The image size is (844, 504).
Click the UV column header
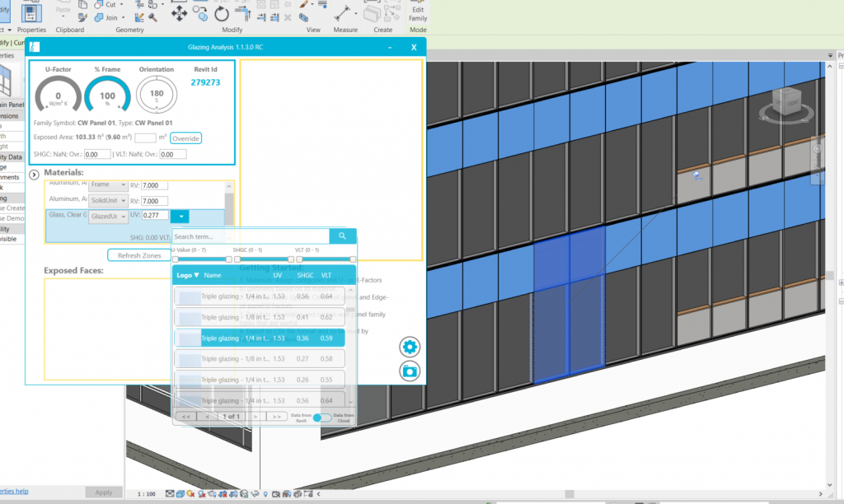click(277, 275)
